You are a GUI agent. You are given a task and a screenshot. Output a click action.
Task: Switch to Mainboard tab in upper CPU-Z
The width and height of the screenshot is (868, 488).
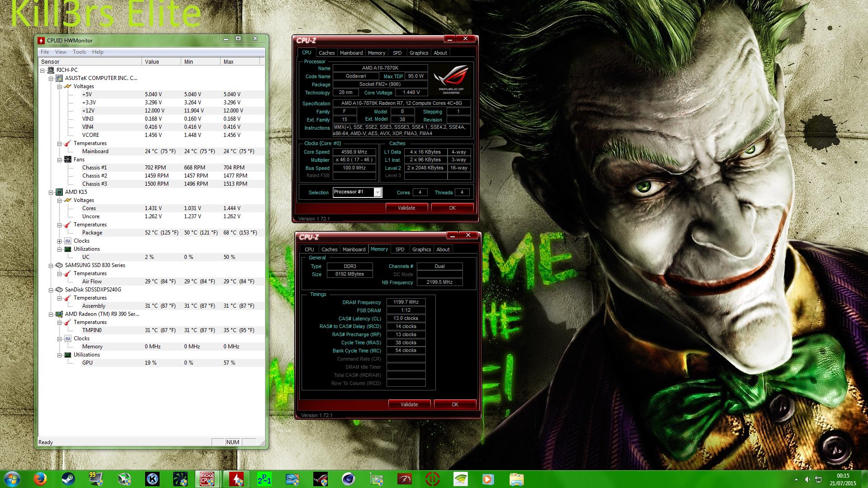coord(351,53)
